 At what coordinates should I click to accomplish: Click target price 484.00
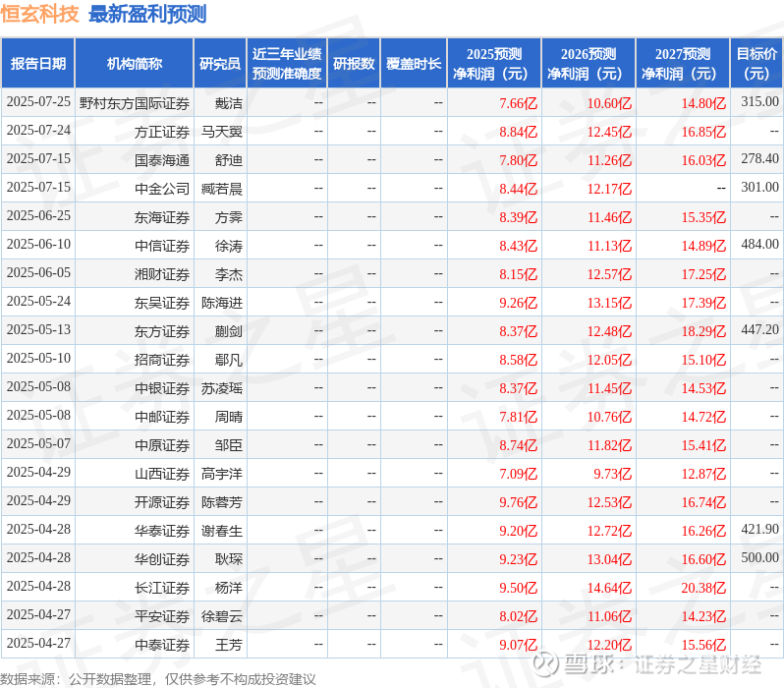(x=760, y=244)
